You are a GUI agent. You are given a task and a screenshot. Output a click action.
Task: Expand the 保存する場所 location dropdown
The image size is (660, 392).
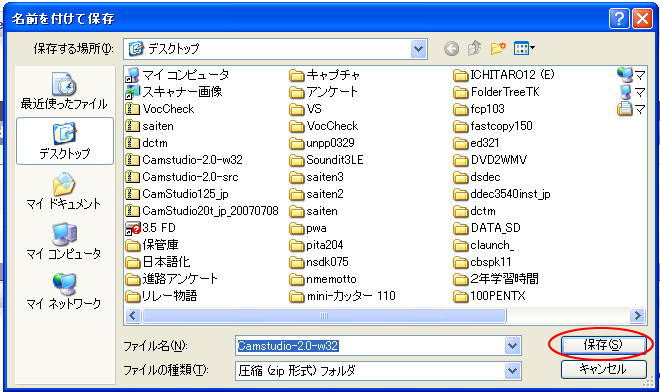click(x=418, y=49)
